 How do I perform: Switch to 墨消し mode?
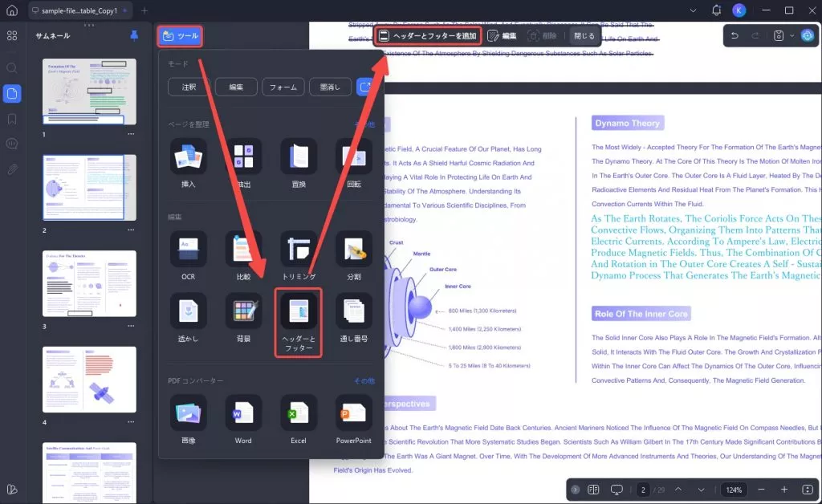[x=330, y=87]
